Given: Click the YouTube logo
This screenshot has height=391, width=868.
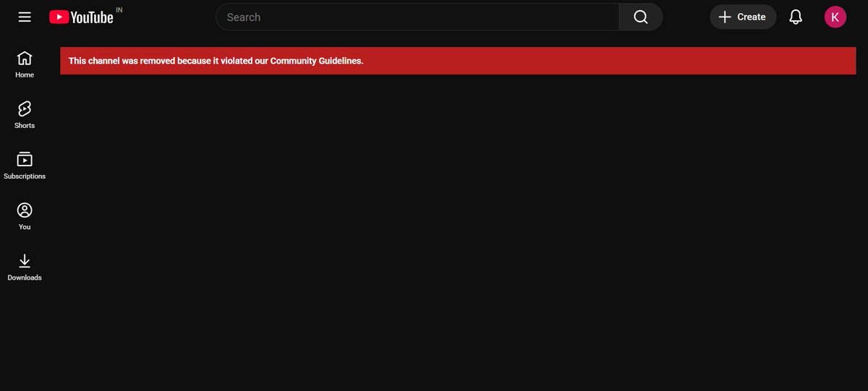Looking at the screenshot, I should coord(82,17).
